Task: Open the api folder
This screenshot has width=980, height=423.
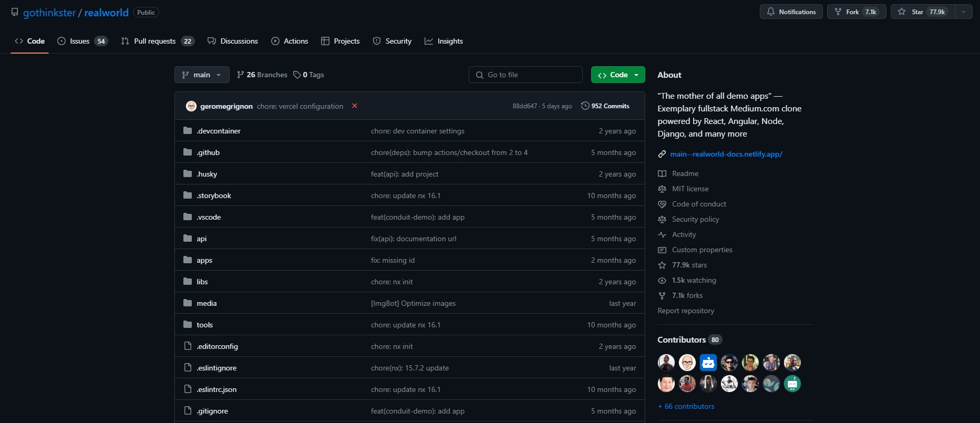Action: 202,239
